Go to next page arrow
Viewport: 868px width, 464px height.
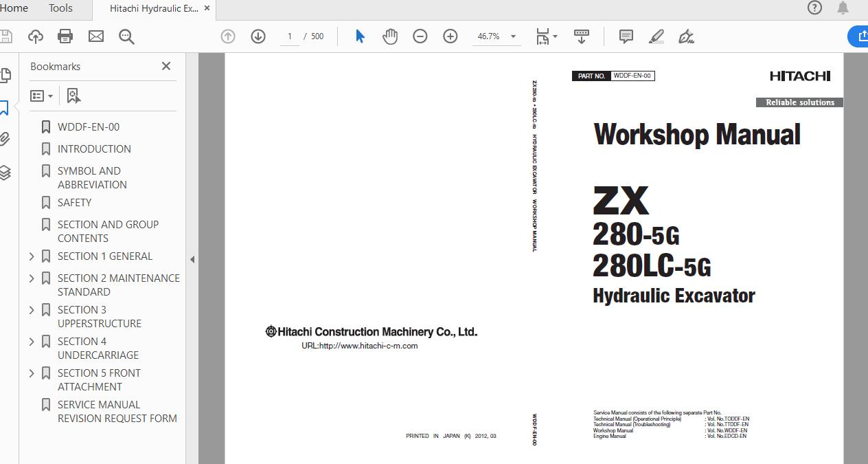pos(258,36)
